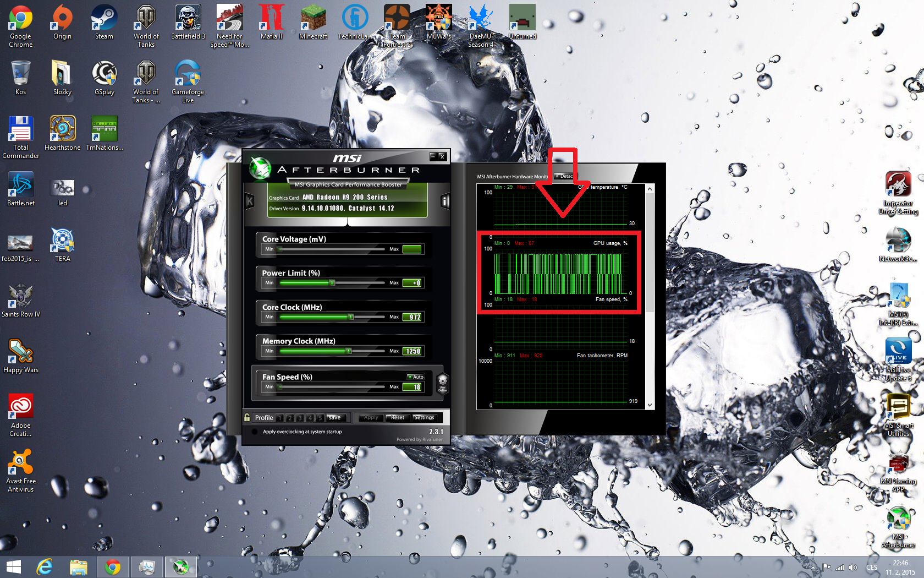Screen dimensions: 924x578
Task: Select profile slot 1
Action: pos(280,418)
